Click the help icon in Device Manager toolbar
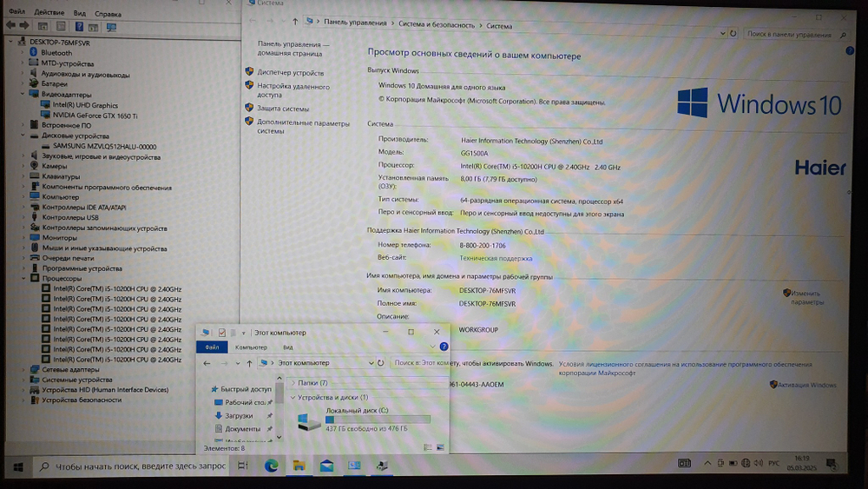 coord(79,27)
